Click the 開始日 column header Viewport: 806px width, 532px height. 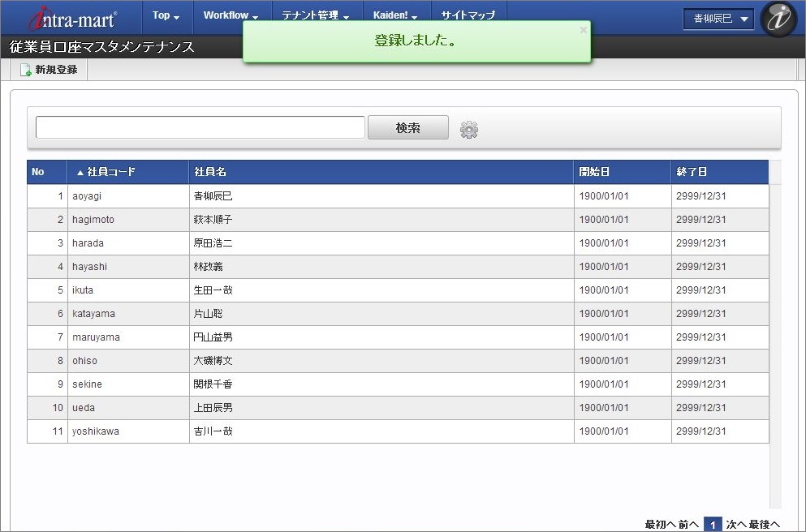pyautogui.click(x=622, y=172)
